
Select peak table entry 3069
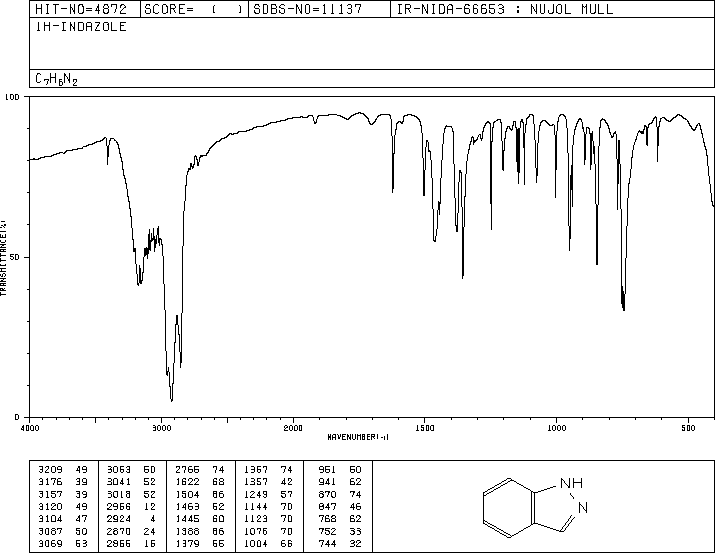50,543
